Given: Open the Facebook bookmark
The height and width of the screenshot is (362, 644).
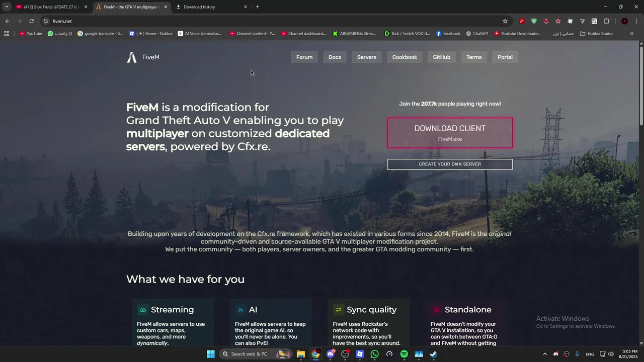Looking at the screenshot, I should click(x=448, y=34).
